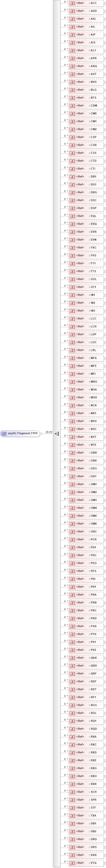Expand the RF1 element reference
Viewport: 106px width, 868px height.
(105, 697)
